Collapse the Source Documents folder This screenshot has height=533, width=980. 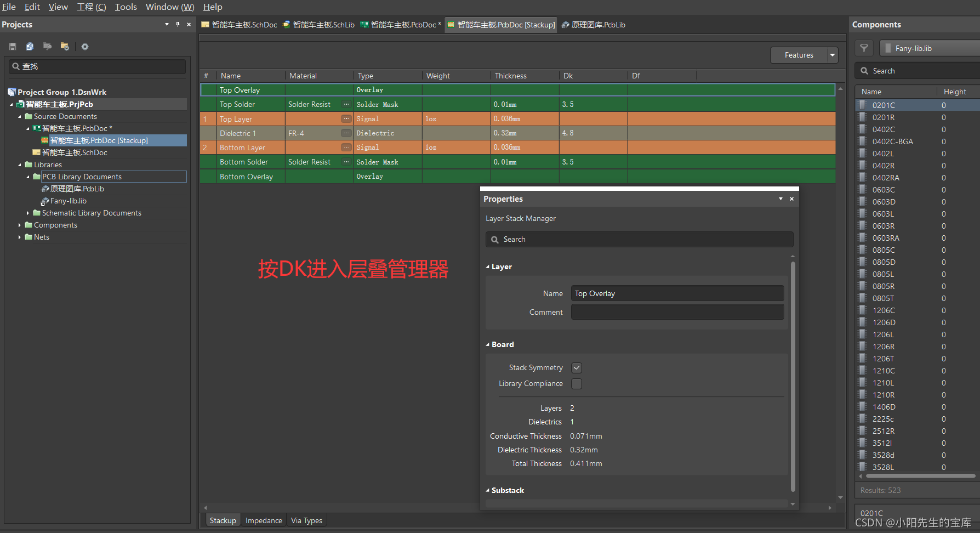tap(20, 116)
